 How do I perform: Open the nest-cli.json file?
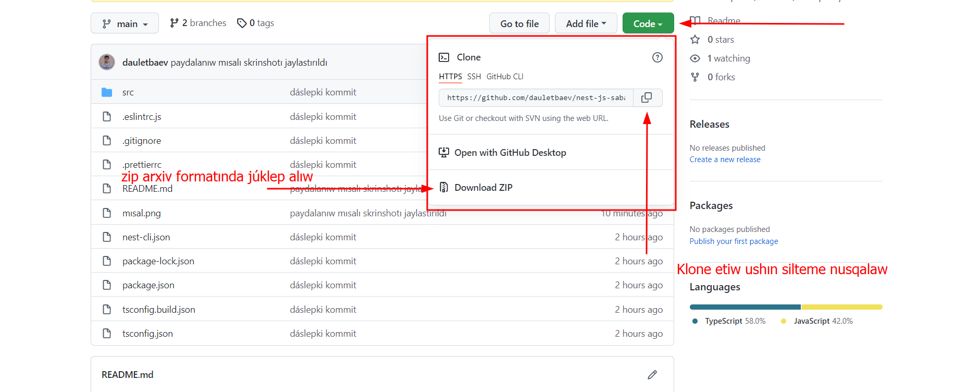pyautogui.click(x=146, y=237)
